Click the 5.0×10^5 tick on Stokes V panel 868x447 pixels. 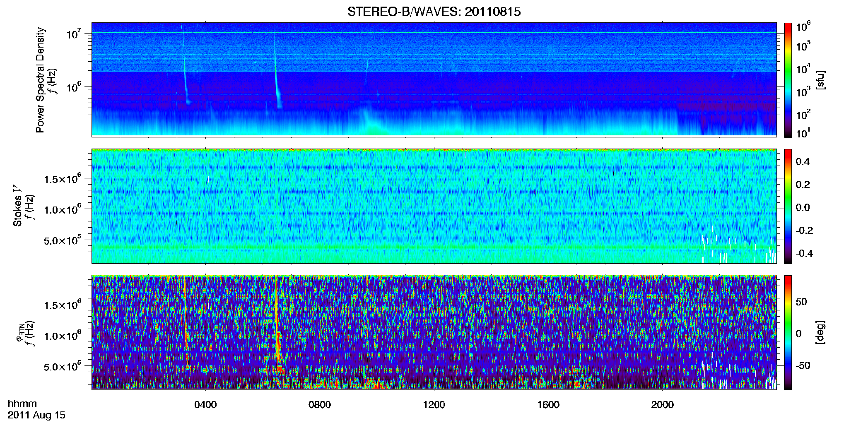63,240
